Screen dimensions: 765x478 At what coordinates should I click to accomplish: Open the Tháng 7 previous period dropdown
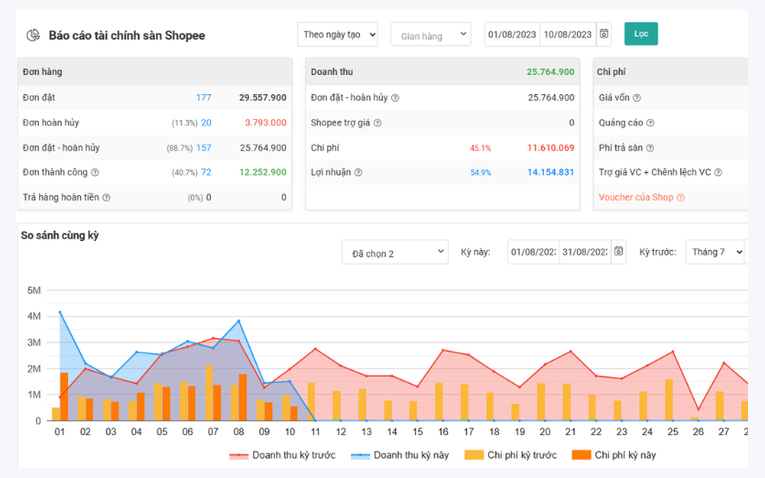(715, 252)
